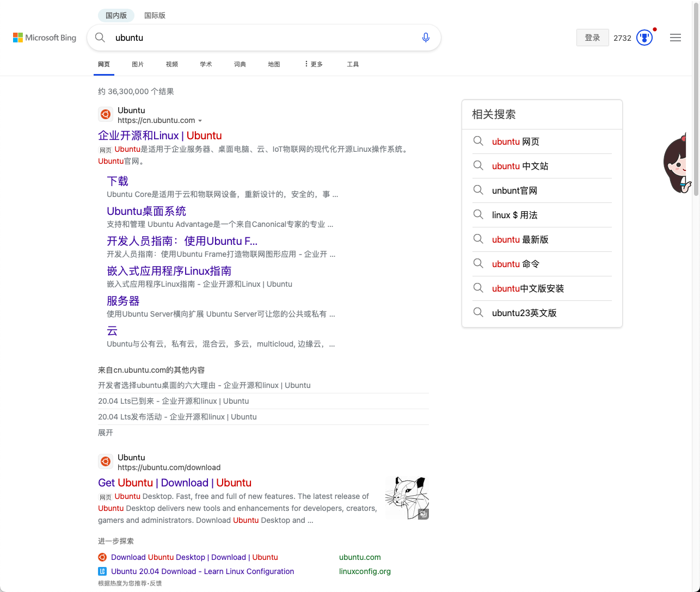This screenshot has width=700, height=592.
Task: Open the 开发人员指南 sitelink
Action: (182, 240)
